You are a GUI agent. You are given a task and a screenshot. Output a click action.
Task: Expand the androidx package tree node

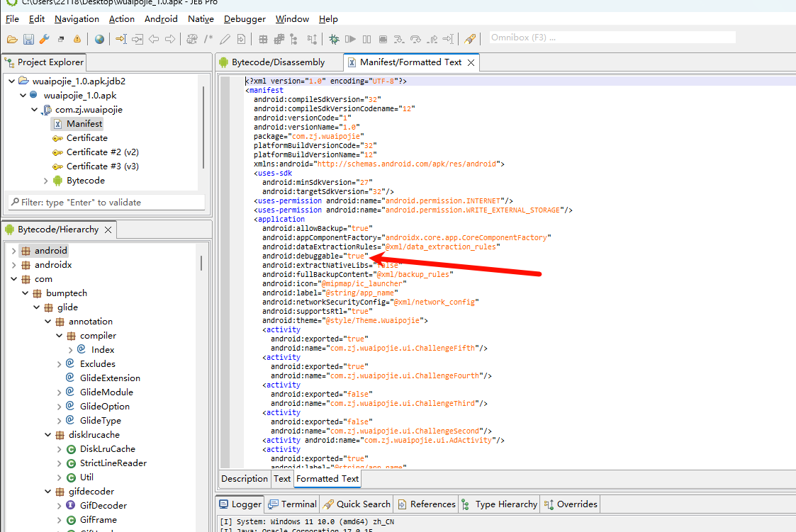click(13, 265)
